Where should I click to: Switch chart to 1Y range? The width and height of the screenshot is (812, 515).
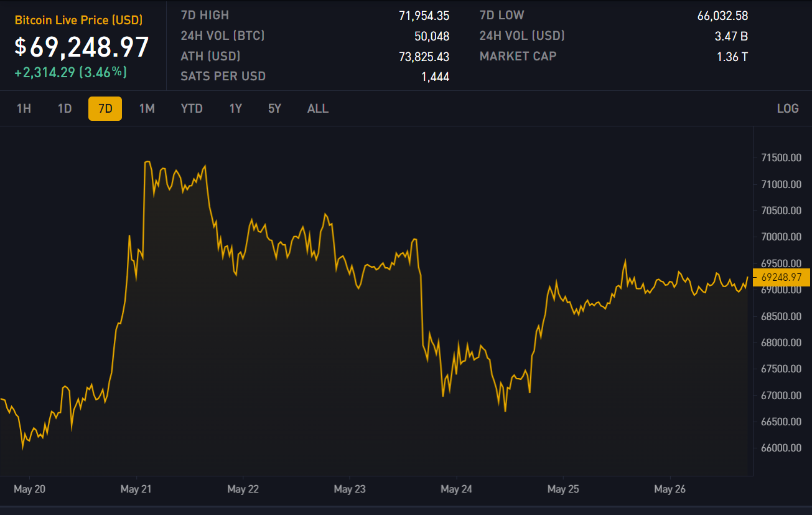pyautogui.click(x=235, y=108)
